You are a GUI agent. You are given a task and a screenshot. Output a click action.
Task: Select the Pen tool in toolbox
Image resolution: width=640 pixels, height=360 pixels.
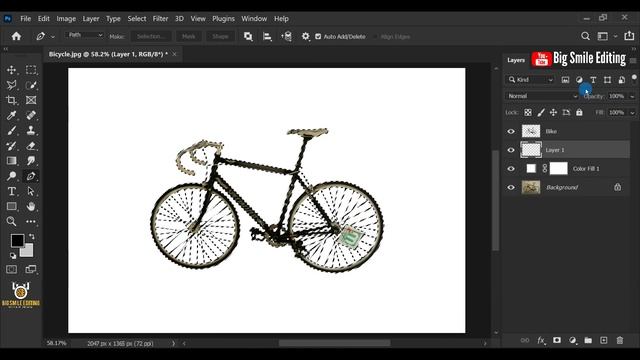(31, 176)
